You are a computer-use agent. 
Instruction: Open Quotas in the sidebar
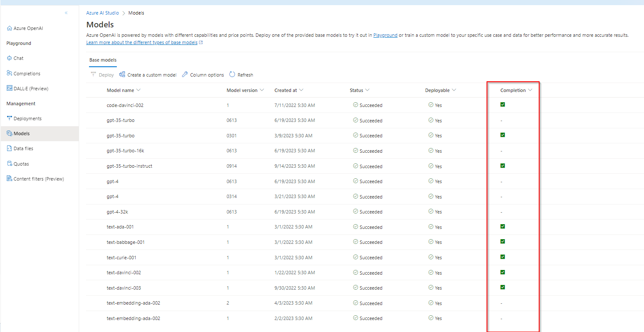[x=21, y=164]
